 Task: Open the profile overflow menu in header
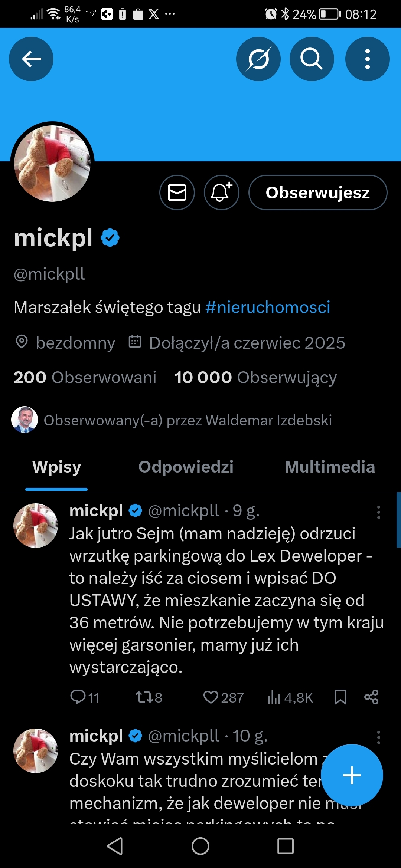click(x=367, y=59)
